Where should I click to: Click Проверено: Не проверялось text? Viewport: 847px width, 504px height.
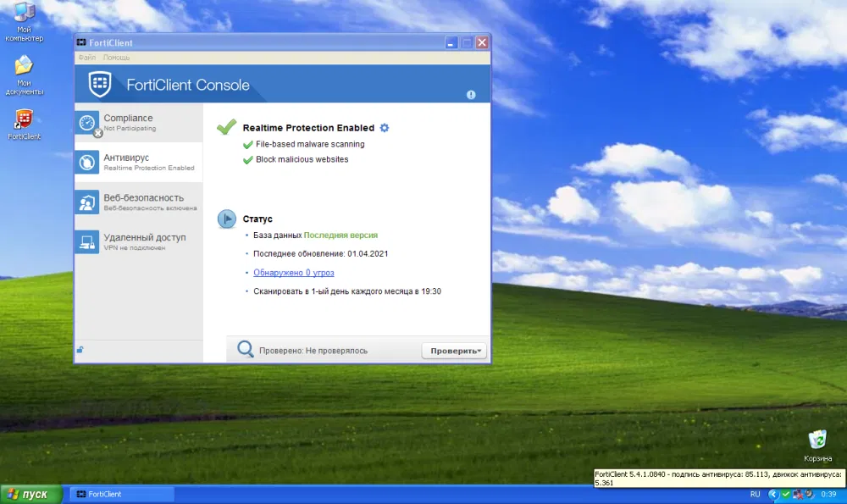tap(313, 351)
